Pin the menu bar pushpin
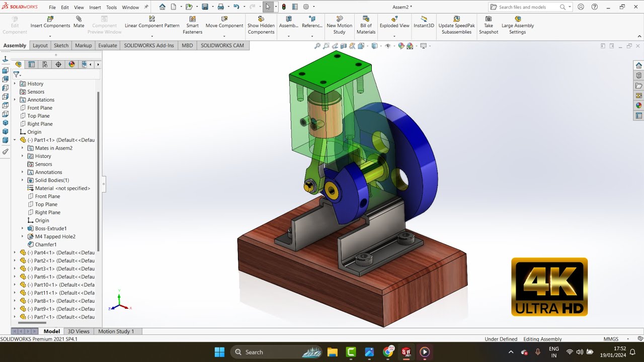This screenshot has width=644, height=362. [146, 7]
